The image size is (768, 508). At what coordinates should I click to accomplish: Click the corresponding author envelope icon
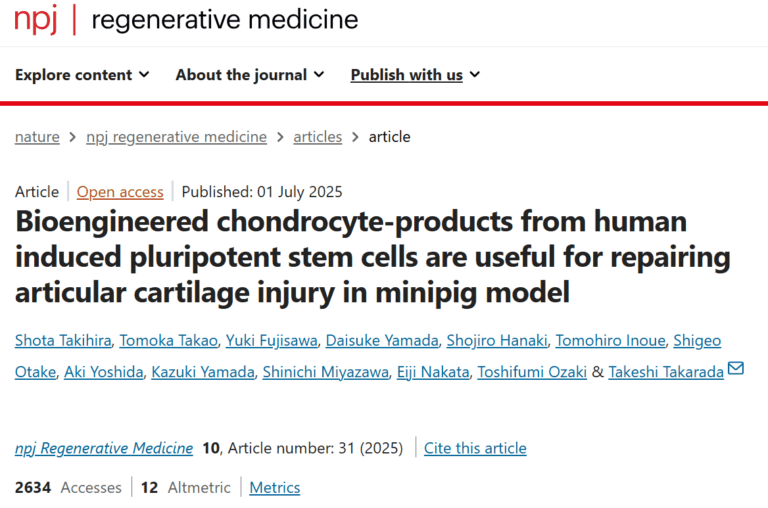coord(736,369)
